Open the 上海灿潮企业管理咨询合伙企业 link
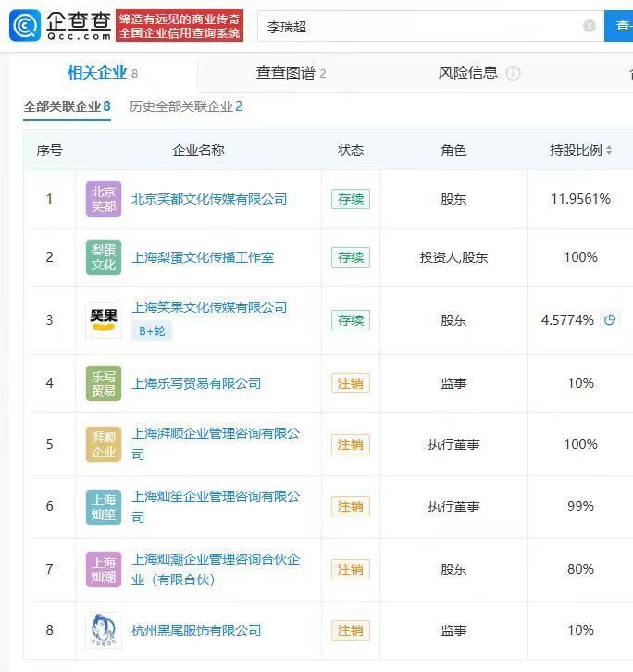Image resolution: width=633 pixels, height=672 pixels. (216, 569)
